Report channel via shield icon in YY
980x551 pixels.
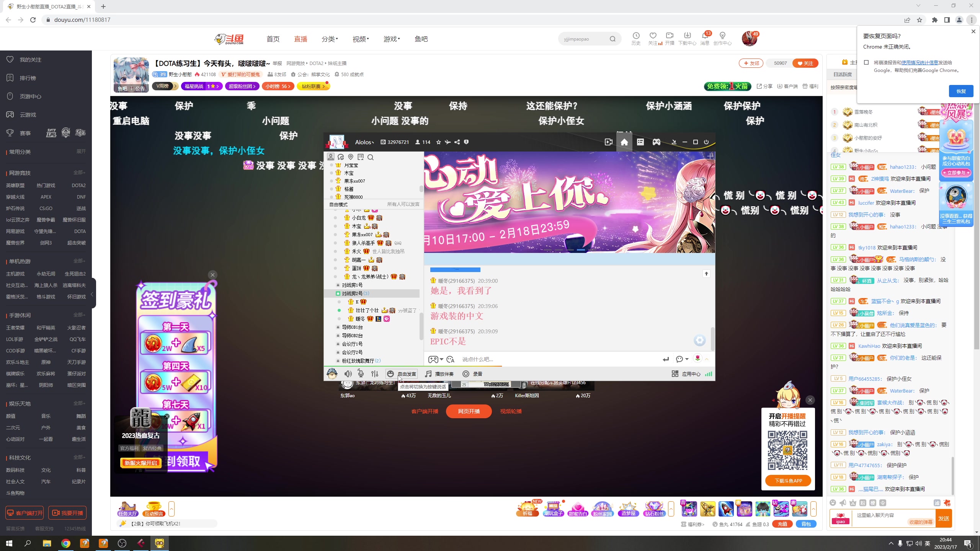coord(466,142)
